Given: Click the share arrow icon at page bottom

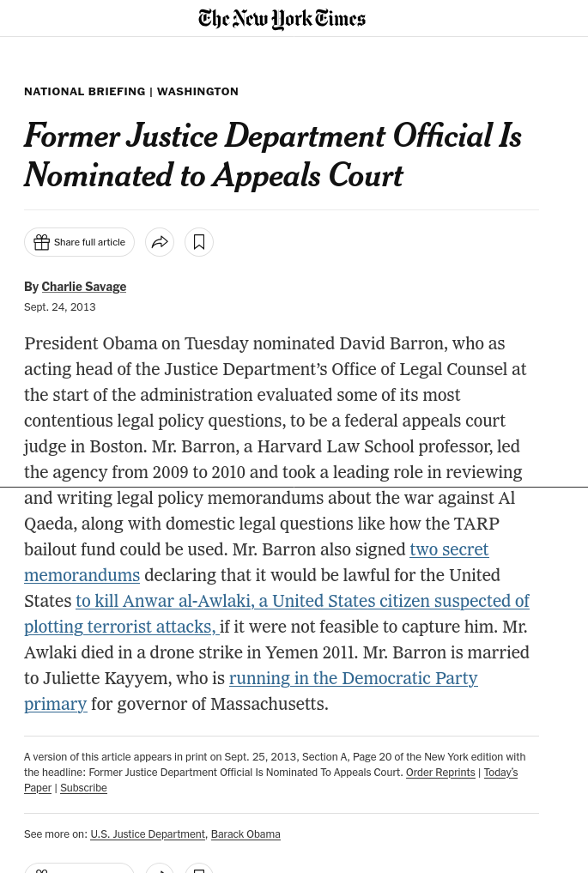Looking at the screenshot, I should pyautogui.click(x=160, y=869).
